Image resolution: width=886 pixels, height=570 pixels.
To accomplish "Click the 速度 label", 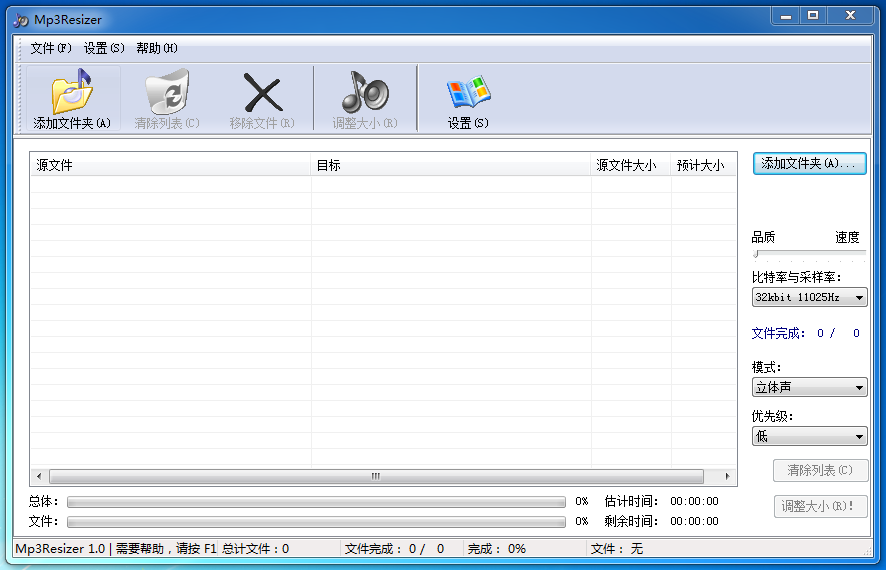I will tap(847, 237).
